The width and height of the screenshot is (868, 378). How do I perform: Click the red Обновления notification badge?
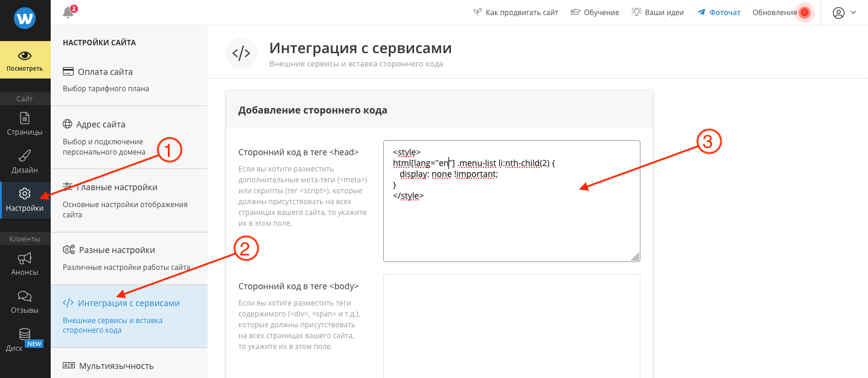tap(805, 12)
